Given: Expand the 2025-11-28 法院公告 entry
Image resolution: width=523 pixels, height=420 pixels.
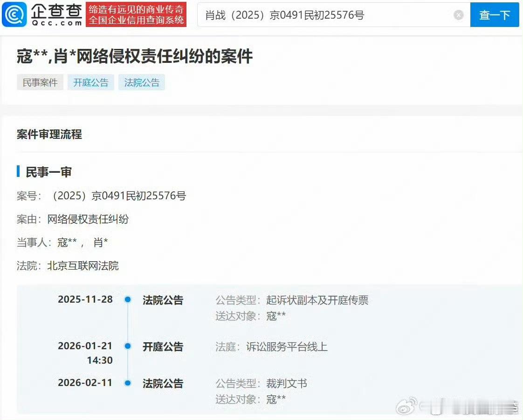Looking at the screenshot, I should pos(163,300).
